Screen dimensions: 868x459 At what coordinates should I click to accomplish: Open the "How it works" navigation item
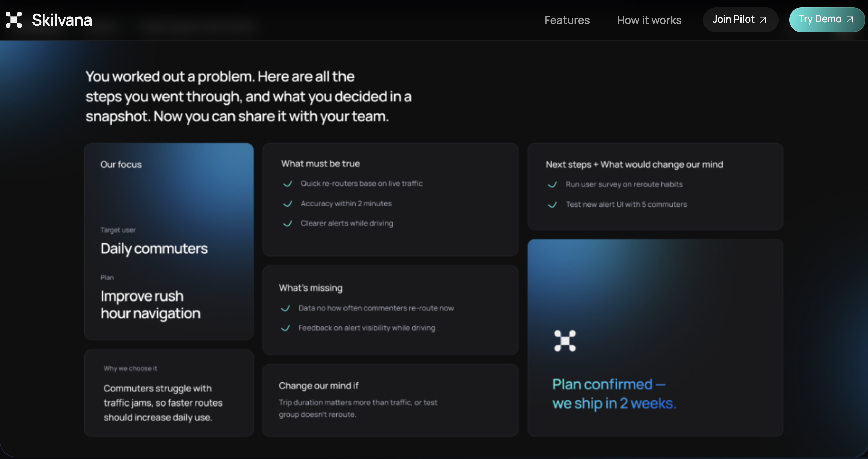pyautogui.click(x=649, y=20)
